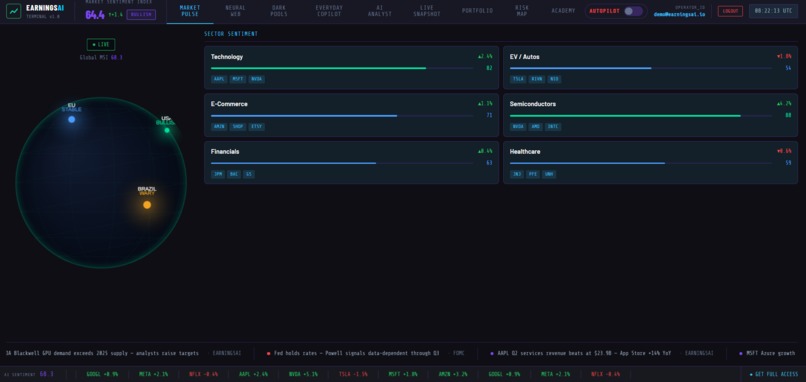Click the AMZN +3.2% ticker item

(453, 374)
